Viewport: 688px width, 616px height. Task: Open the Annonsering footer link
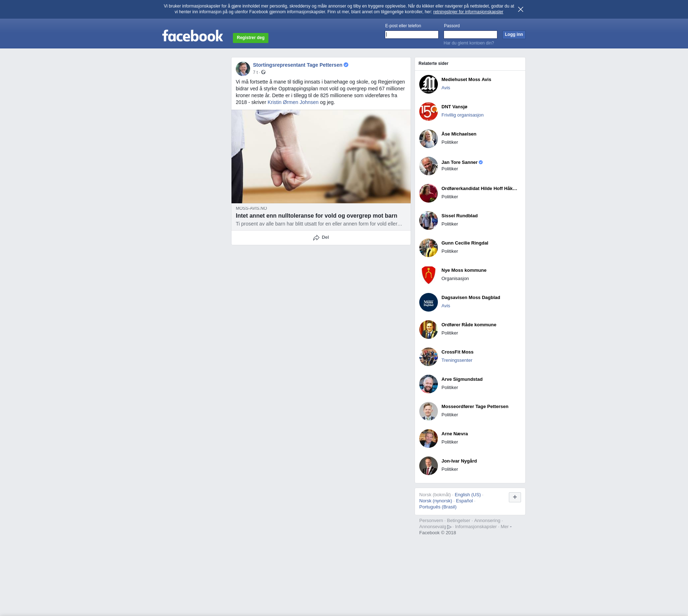click(487, 521)
